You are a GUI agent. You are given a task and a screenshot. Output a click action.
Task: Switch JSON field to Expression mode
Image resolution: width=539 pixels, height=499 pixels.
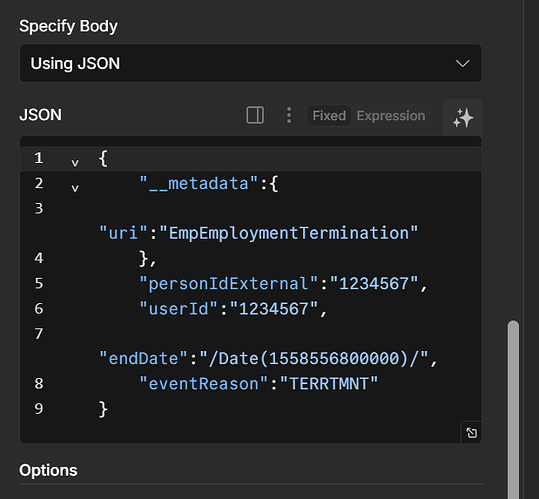[391, 116]
